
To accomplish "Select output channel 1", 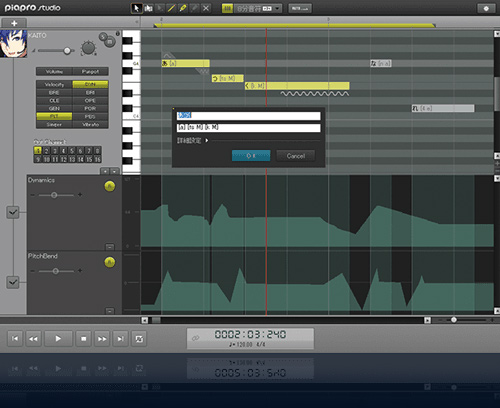I will pyautogui.click(x=38, y=151).
